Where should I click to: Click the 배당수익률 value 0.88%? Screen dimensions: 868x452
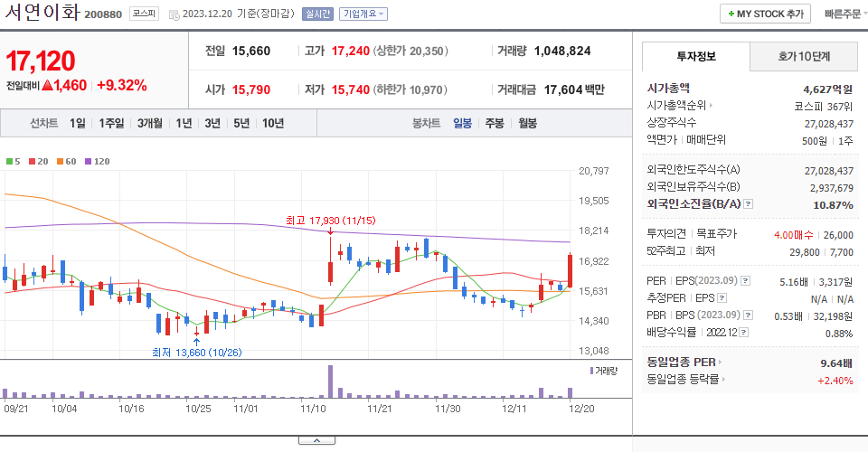click(x=839, y=334)
